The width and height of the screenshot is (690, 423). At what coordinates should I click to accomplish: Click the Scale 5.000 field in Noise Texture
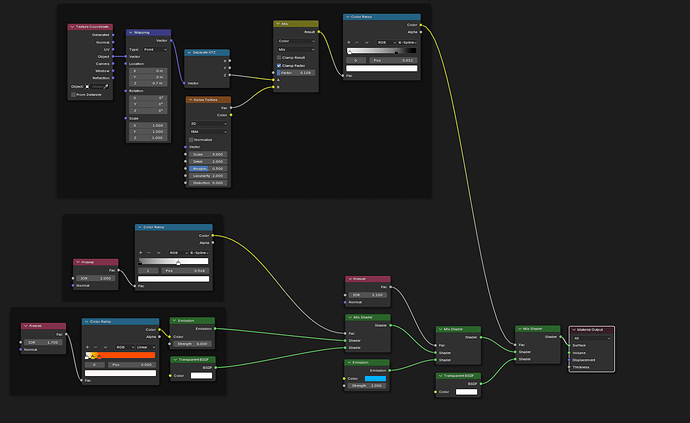click(208, 154)
